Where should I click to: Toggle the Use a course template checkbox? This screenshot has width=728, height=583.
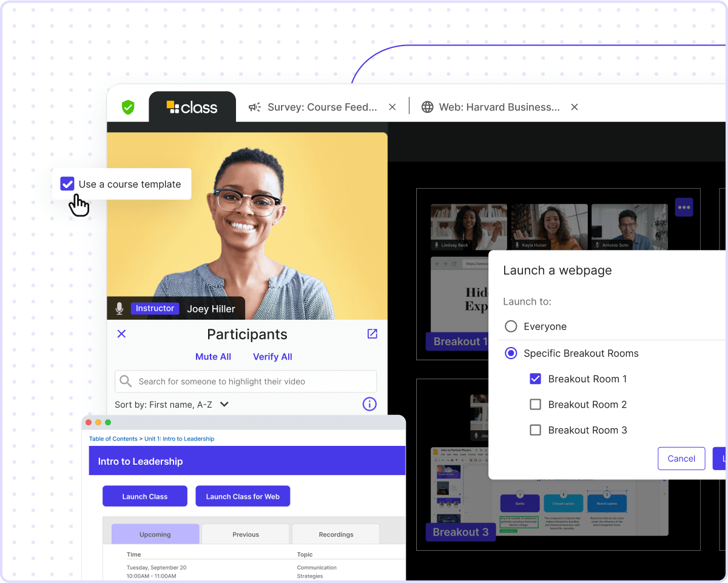click(x=67, y=184)
